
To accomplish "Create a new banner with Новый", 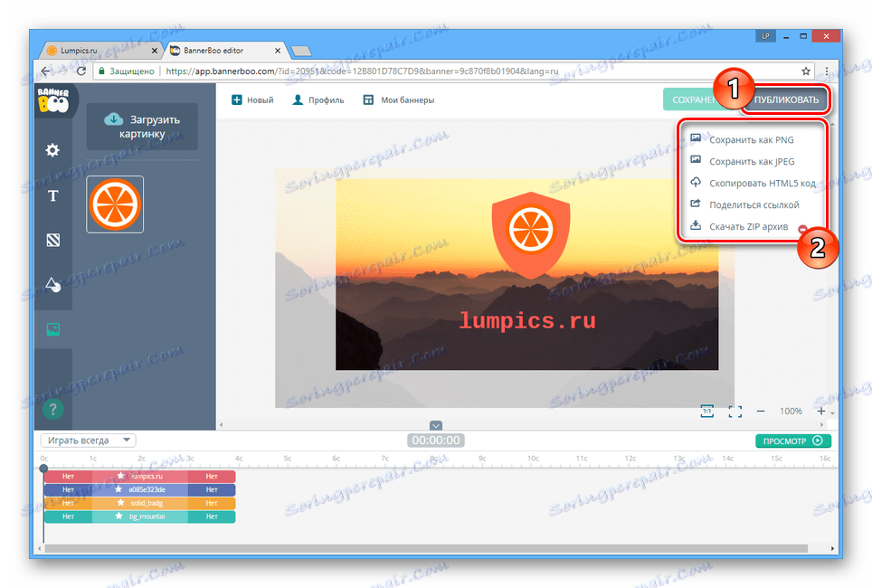I will 252,100.
